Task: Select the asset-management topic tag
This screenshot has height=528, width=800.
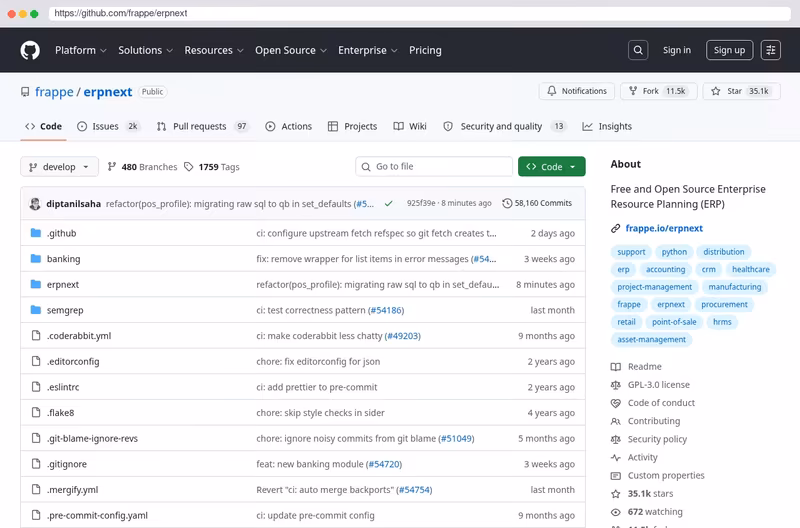Action: point(652,340)
